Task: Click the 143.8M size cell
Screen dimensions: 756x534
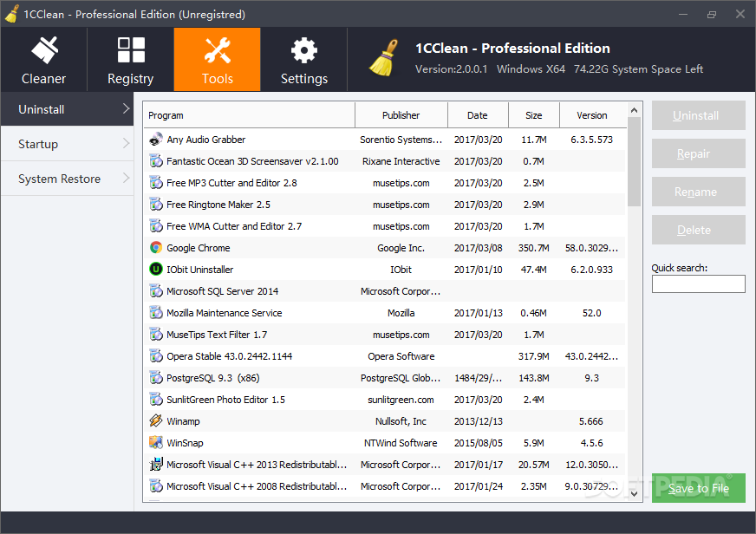Action: tap(534, 378)
